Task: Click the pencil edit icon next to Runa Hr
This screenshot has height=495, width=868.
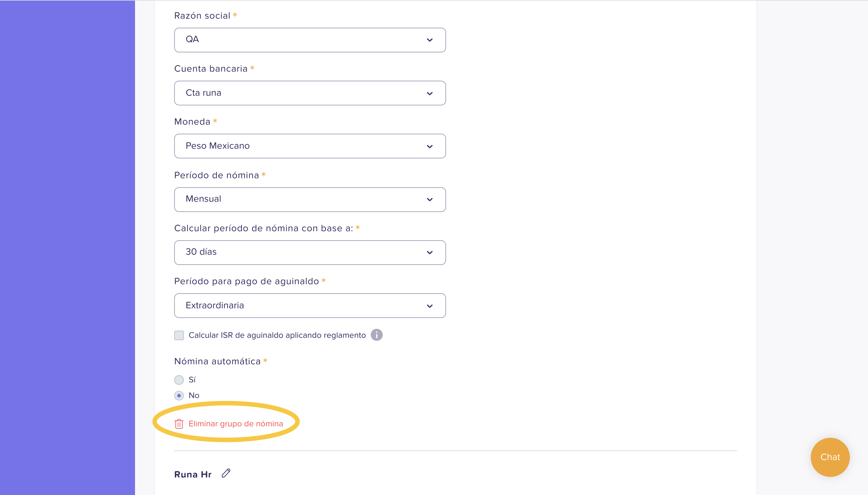Action: (x=226, y=473)
